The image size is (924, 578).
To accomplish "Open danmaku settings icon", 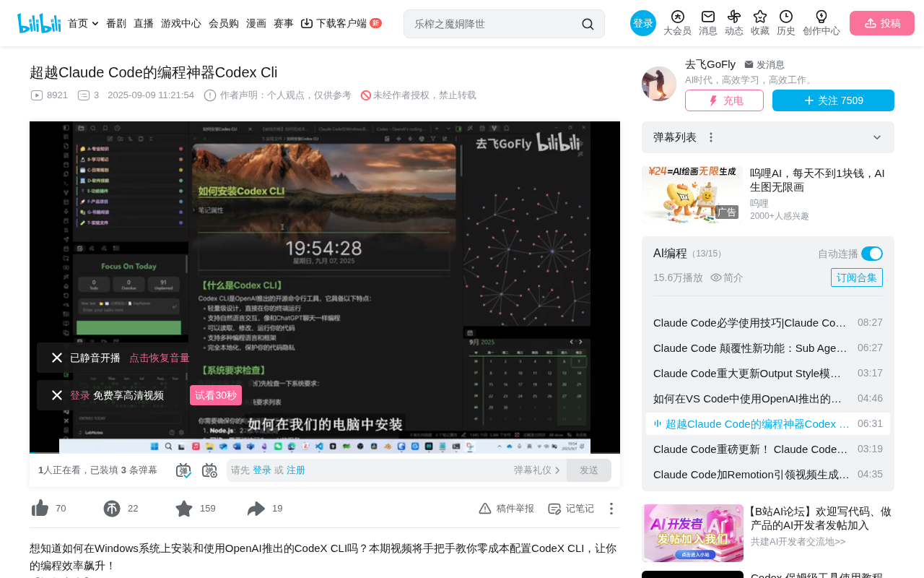I will [x=209, y=470].
